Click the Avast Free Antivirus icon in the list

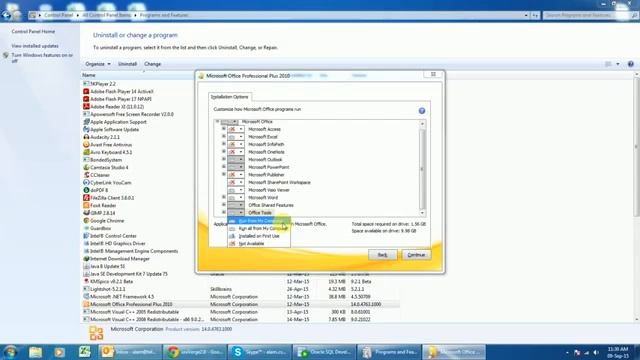[86, 144]
